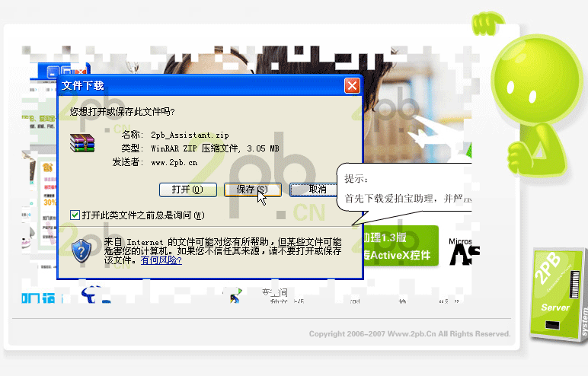Click the WinRAR ZIP 压缩文件, 3.05 MB text

[x=215, y=148]
